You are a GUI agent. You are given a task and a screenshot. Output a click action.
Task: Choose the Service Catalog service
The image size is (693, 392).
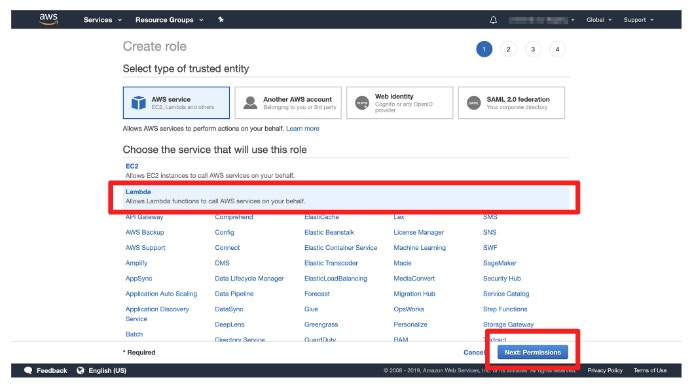point(506,294)
